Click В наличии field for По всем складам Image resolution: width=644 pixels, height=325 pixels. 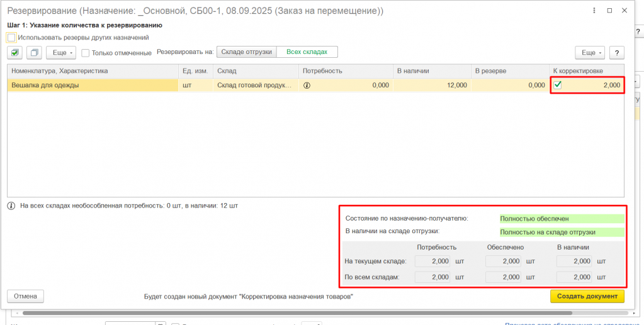[x=574, y=277]
